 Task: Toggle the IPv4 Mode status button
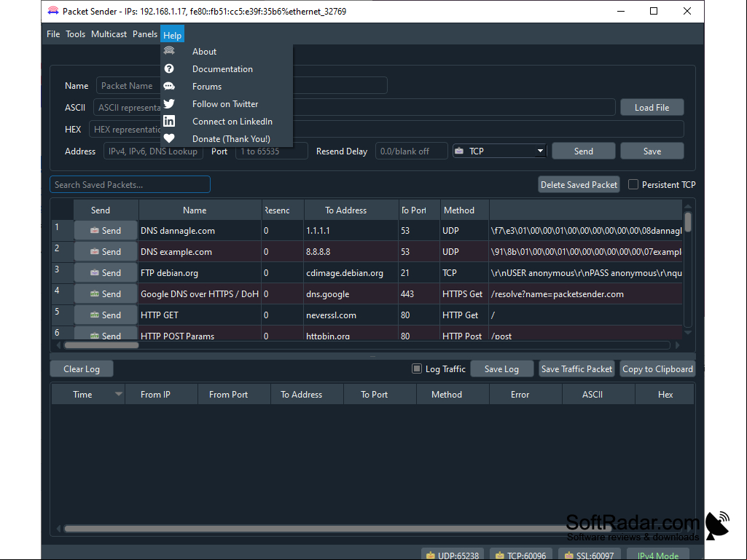coord(658,555)
